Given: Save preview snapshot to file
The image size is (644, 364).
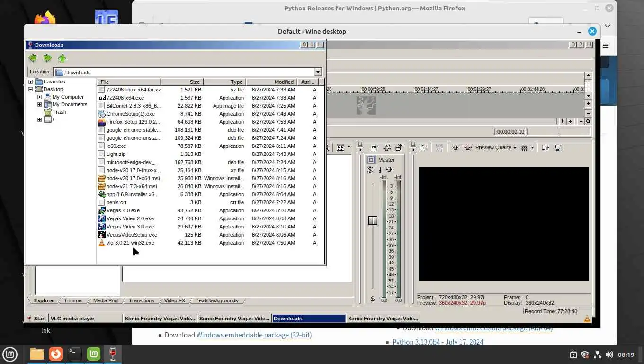Looking at the screenshot, I should [x=558, y=148].
